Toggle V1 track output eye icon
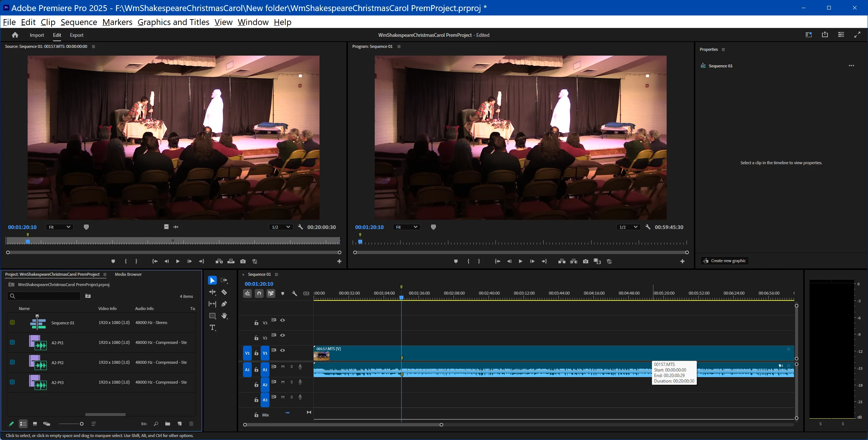The image size is (868, 440). [x=283, y=350]
